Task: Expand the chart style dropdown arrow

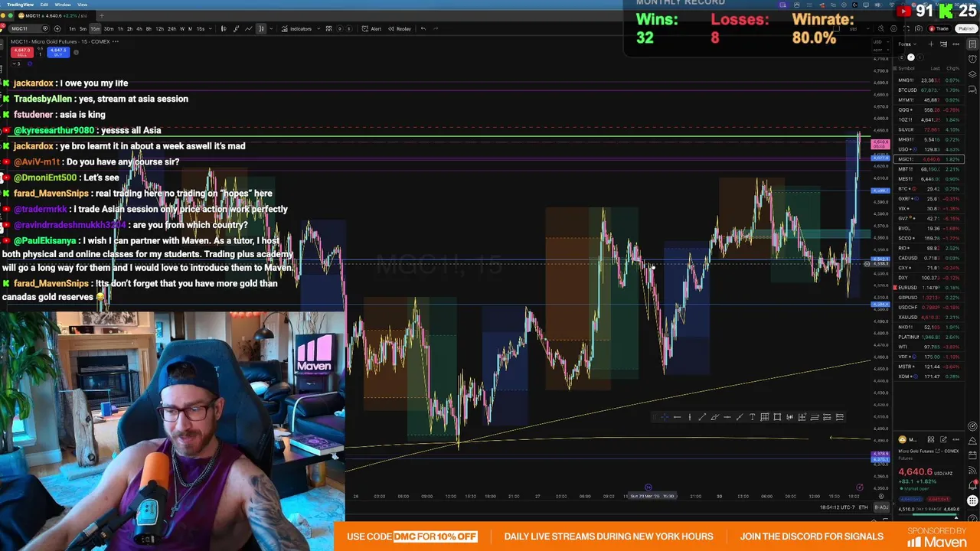Action: click(271, 28)
